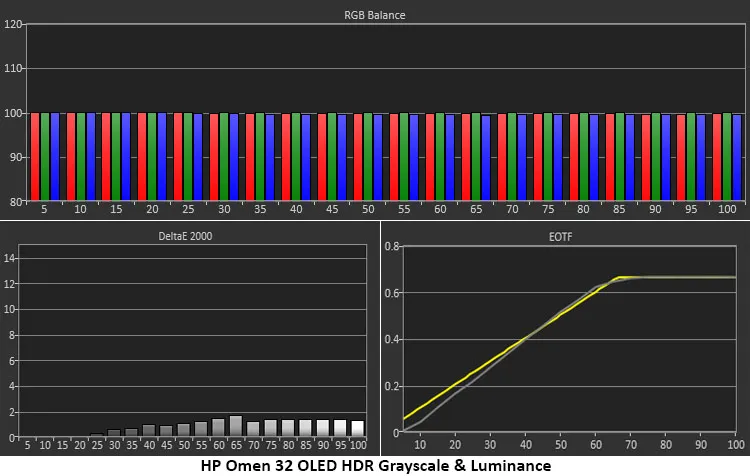750x476 pixels.
Task: Select the red bar at level 5 in RGB Balance
Action: tap(35, 156)
